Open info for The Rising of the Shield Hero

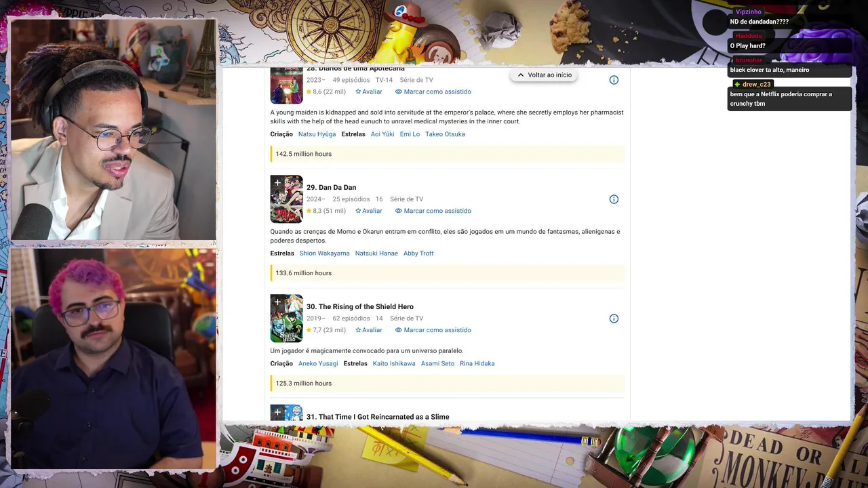pyautogui.click(x=614, y=319)
